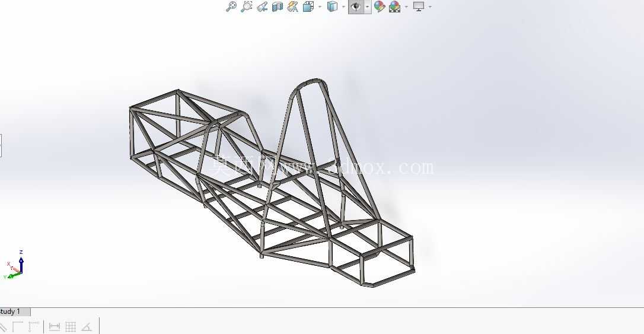644x334 pixels.
Task: Click the Zoom to Fit icon
Action: pyautogui.click(x=231, y=7)
